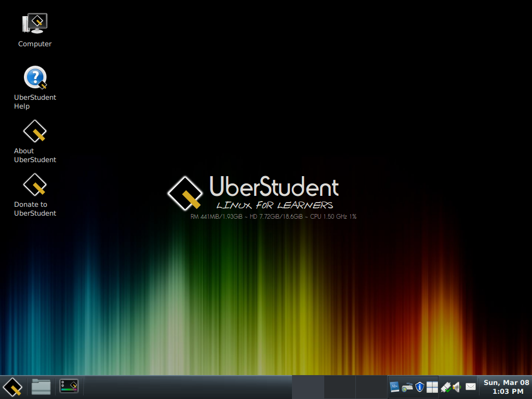Open the Donate to UberStudent desktop shortcut
The width and height of the screenshot is (532, 399).
pos(34,185)
